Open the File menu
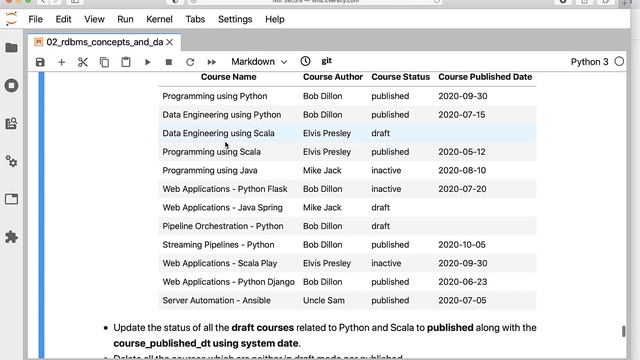 coord(36,19)
